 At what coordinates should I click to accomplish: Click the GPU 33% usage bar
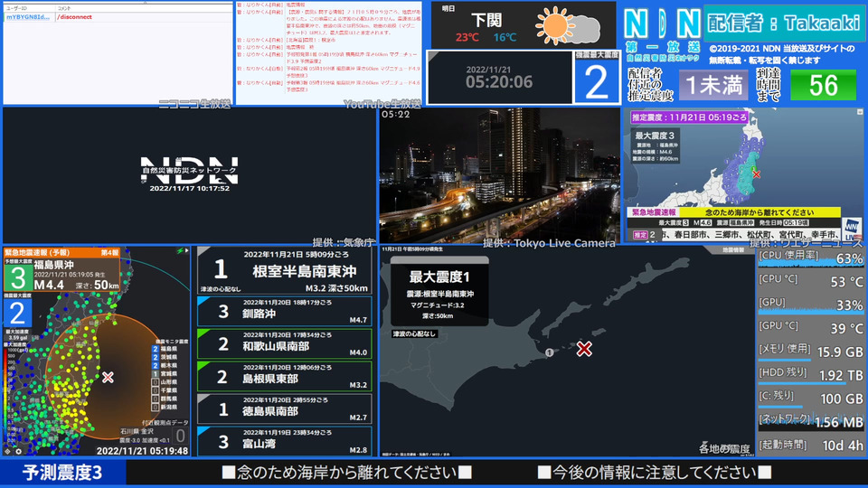coord(810,305)
